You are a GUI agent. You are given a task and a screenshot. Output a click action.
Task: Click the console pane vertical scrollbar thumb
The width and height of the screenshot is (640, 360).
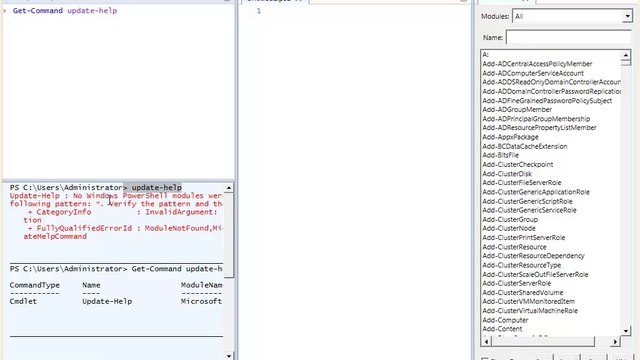tap(229, 235)
